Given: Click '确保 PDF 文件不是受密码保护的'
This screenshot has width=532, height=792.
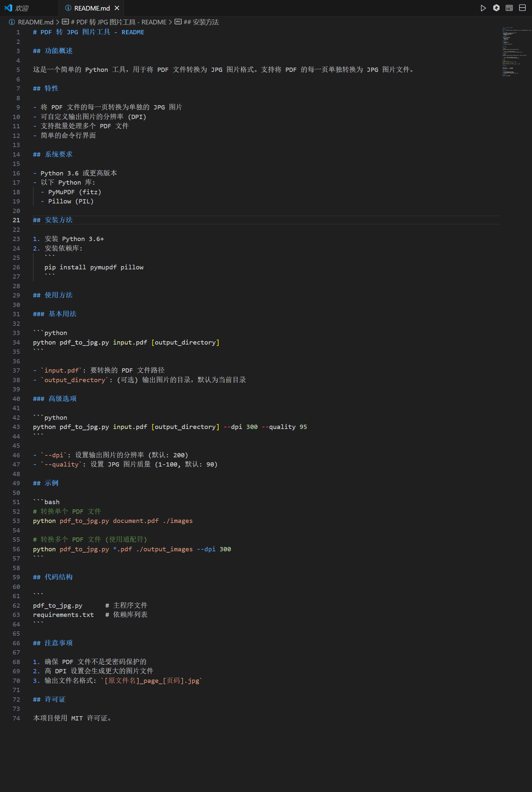Looking at the screenshot, I should tap(95, 662).
